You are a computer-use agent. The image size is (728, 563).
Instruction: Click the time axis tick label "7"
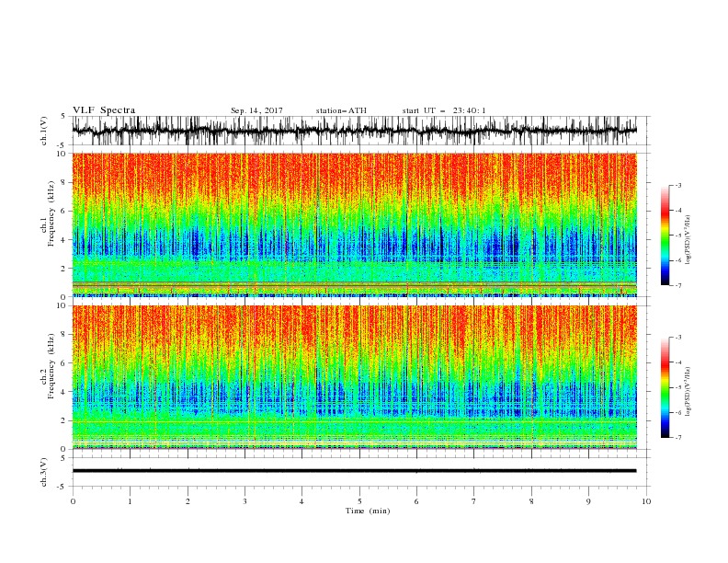click(x=474, y=501)
